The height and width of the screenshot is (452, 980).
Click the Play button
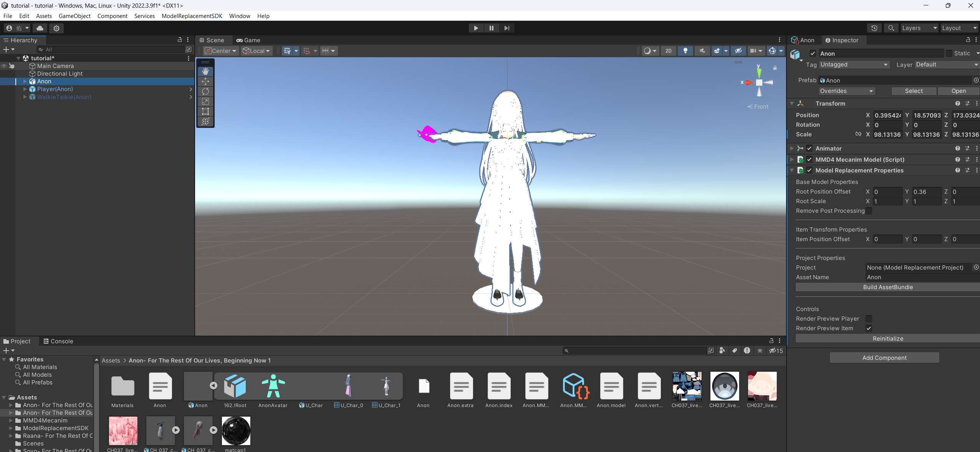[476, 28]
